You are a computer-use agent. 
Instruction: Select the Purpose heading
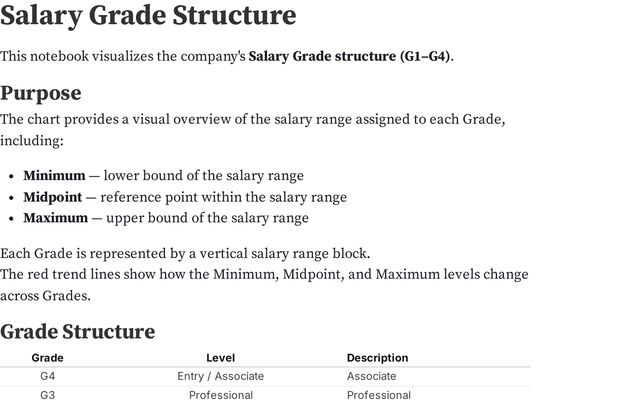click(x=41, y=93)
